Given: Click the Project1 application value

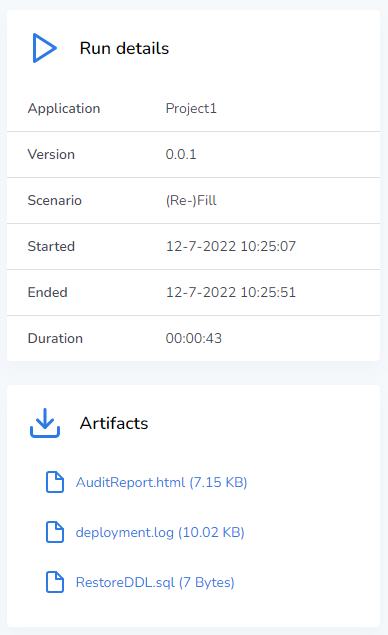Looking at the screenshot, I should [191, 109].
